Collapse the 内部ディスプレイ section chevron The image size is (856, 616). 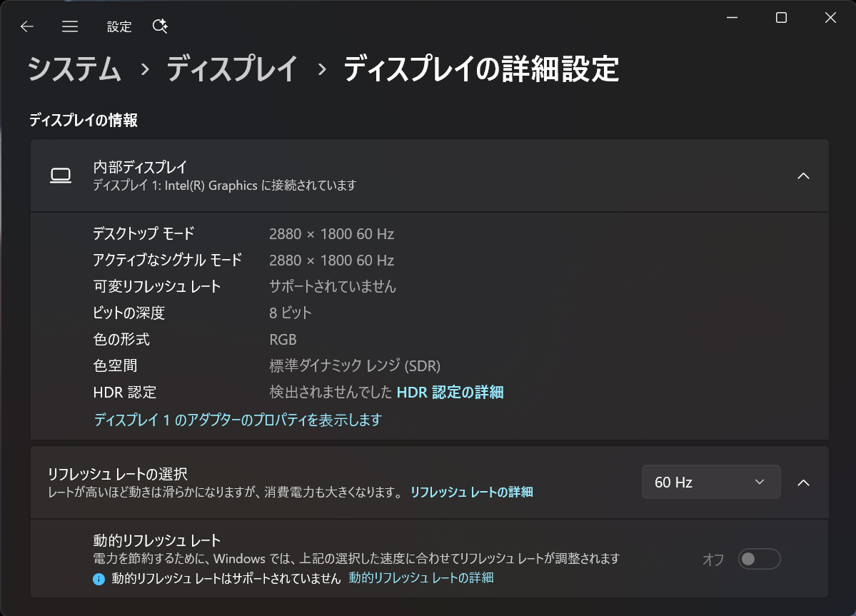(805, 176)
